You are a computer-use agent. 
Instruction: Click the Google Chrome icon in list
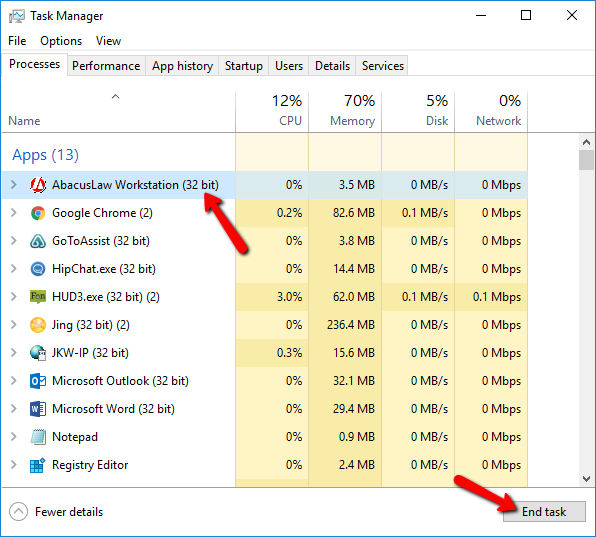(x=38, y=213)
